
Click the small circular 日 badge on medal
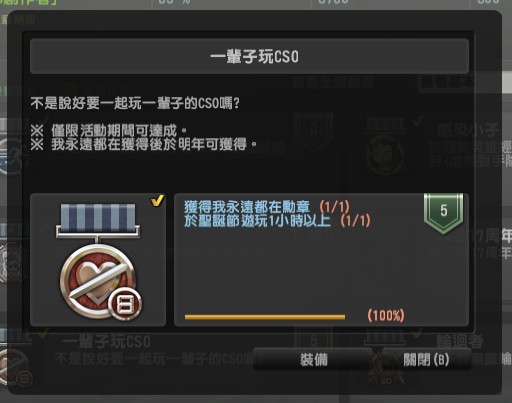125,304
